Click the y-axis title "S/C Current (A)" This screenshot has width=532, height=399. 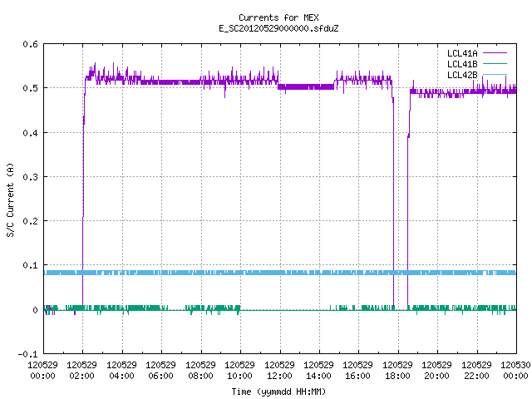pyautogui.click(x=10, y=200)
